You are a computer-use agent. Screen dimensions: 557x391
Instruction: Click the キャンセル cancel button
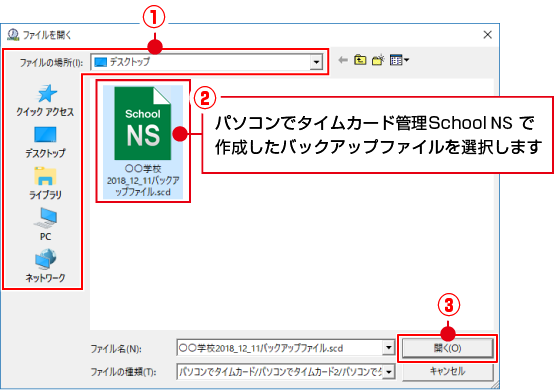[448, 371]
